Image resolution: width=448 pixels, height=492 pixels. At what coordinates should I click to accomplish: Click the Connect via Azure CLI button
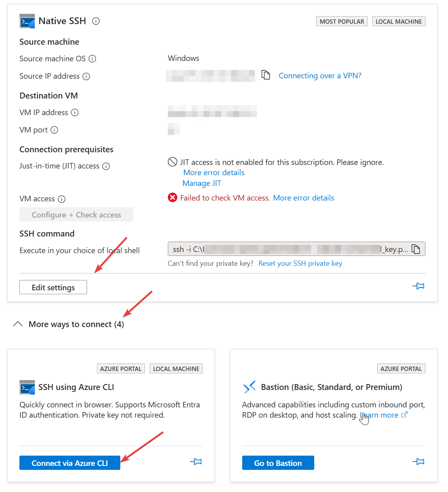(x=70, y=463)
